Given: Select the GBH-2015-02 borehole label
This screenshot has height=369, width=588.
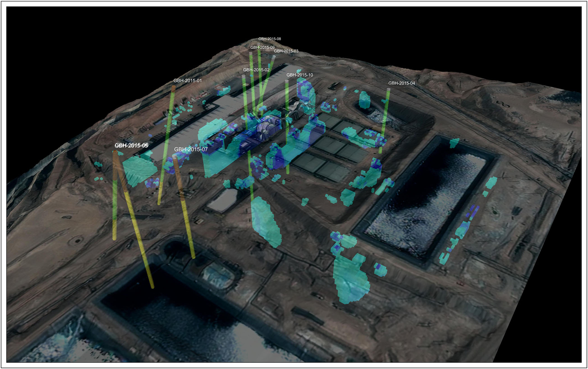Looking at the screenshot, I should (x=256, y=70).
